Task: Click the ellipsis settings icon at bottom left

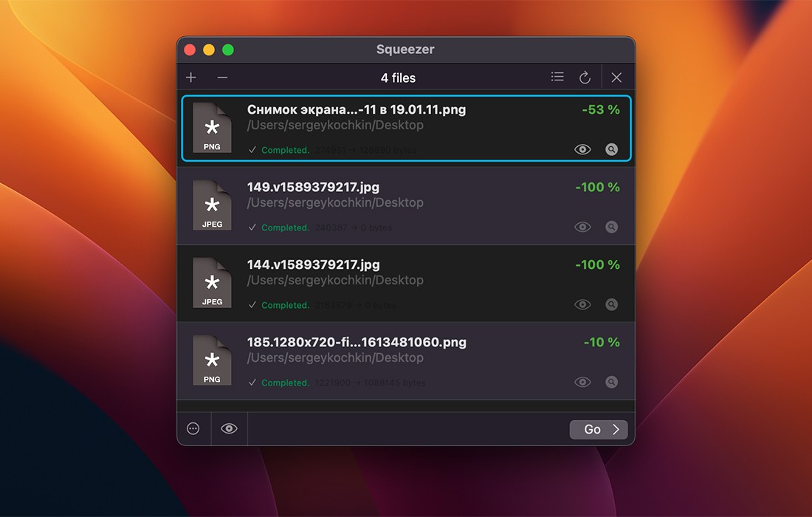Action: point(193,429)
